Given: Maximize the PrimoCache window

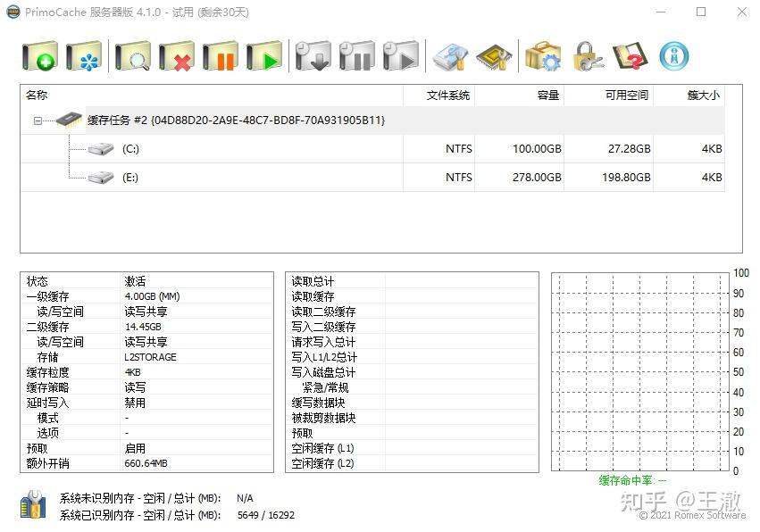Looking at the screenshot, I should pyautogui.click(x=701, y=12).
